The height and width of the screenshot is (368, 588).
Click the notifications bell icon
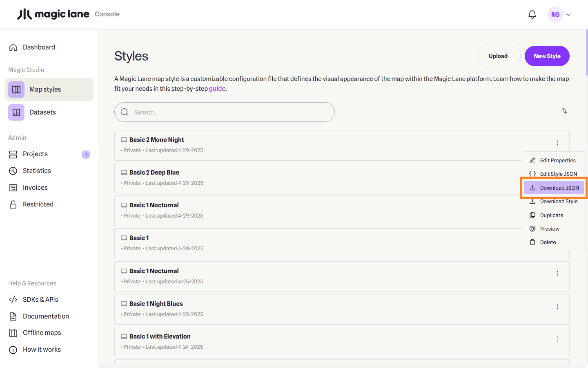point(532,15)
